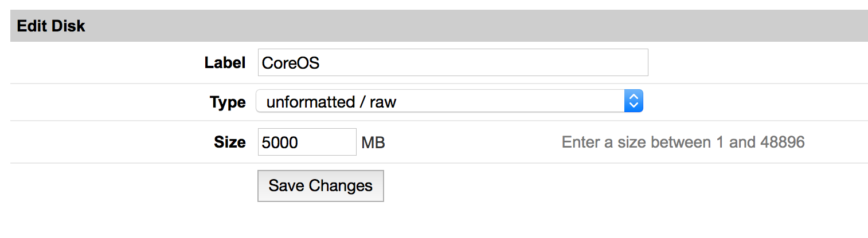Viewport: 868px width, 238px height.
Task: Click the Edit Disk header title
Action: 51,26
